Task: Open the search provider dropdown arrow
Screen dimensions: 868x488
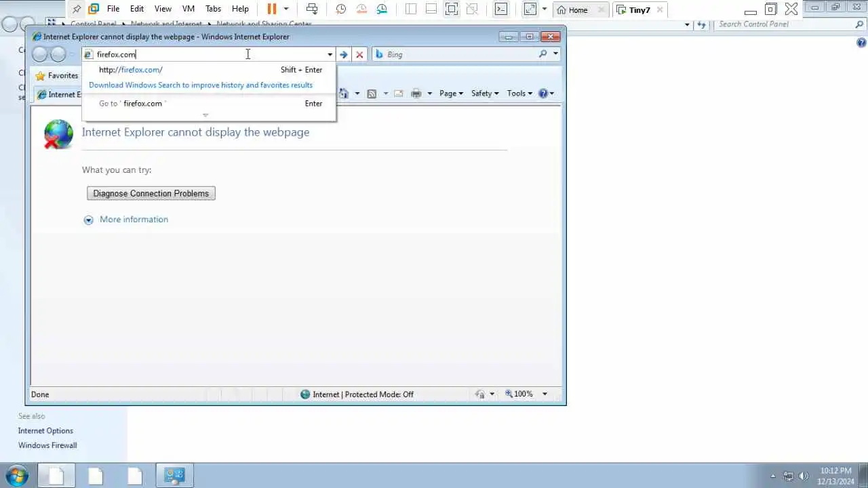Action: pyautogui.click(x=555, y=54)
